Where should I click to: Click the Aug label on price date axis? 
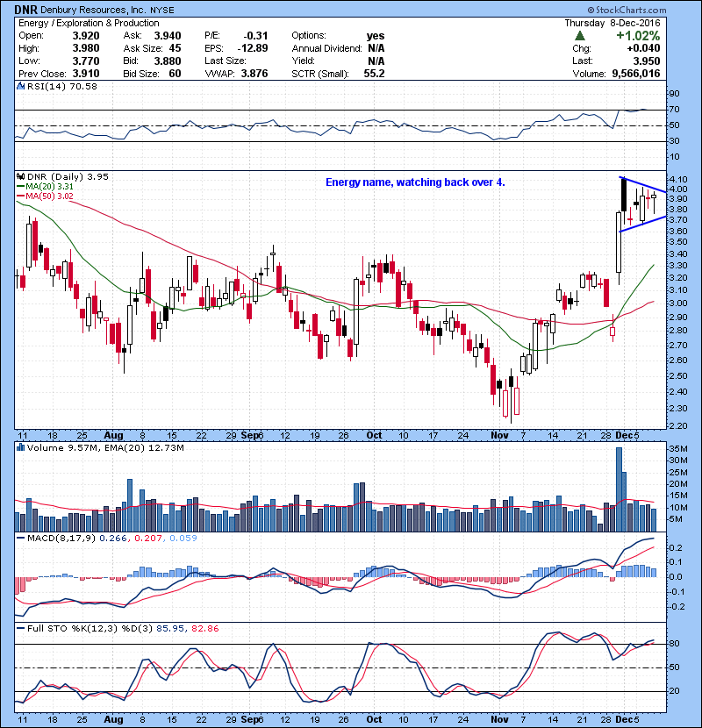(113, 435)
